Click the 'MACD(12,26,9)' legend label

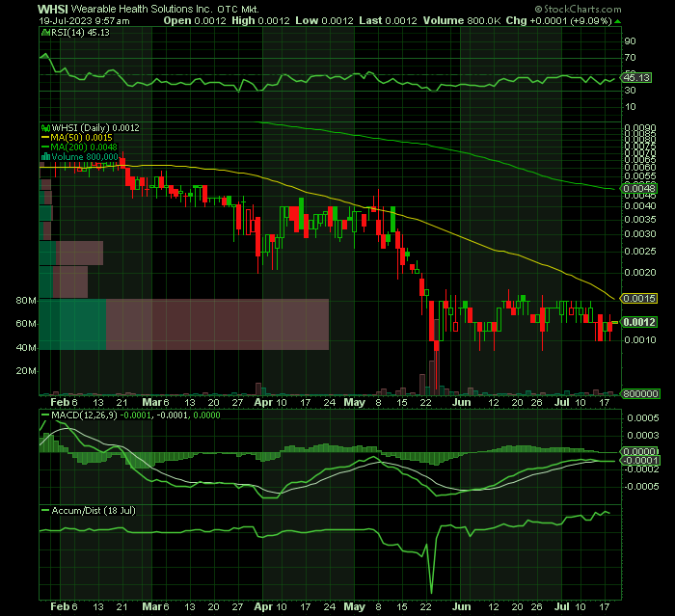tap(84, 415)
